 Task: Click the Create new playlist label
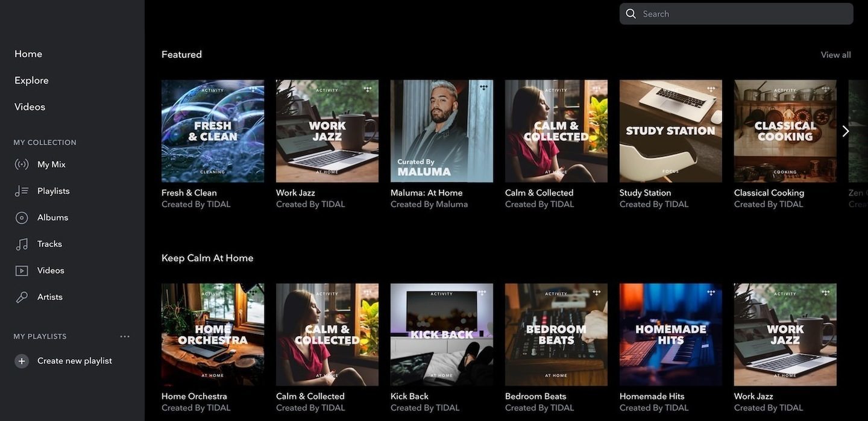[75, 361]
